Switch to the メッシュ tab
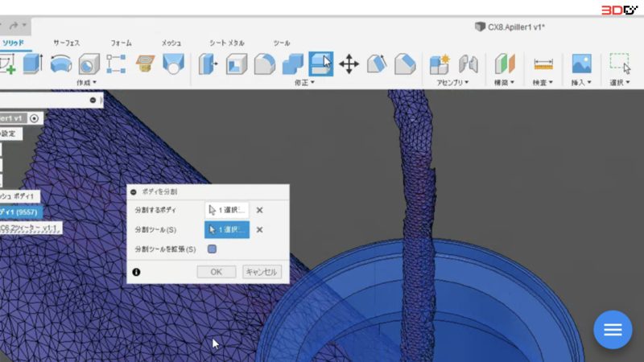644x362 pixels. 171,43
